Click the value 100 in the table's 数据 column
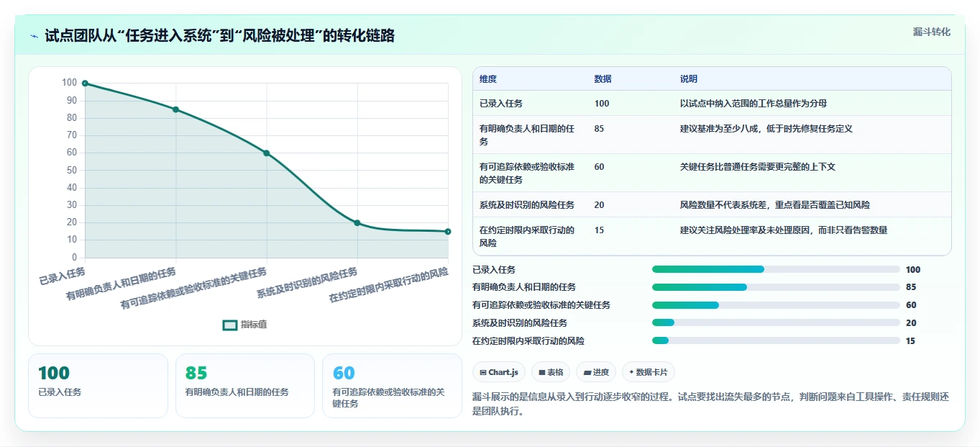980x447 pixels. pos(602,104)
